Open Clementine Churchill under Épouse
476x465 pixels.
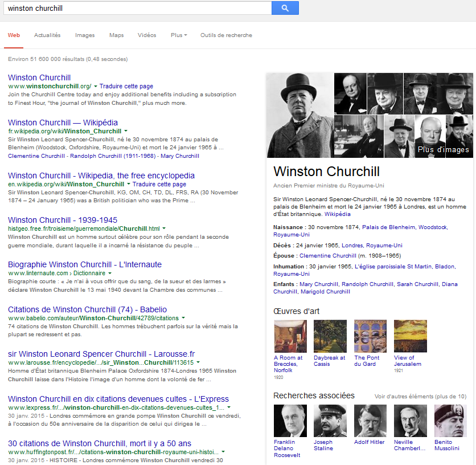coord(328,256)
